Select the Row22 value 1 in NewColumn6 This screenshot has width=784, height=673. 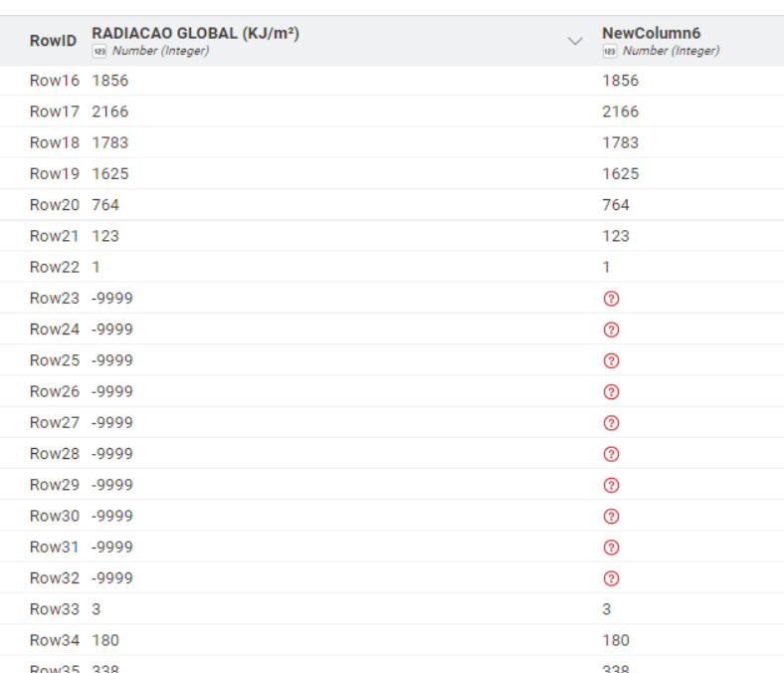pos(606,268)
